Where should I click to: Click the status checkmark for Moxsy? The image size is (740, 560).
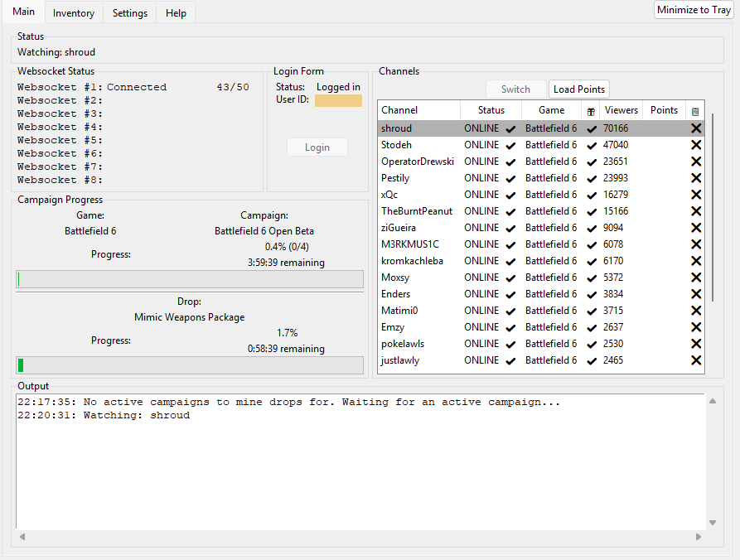pos(510,278)
